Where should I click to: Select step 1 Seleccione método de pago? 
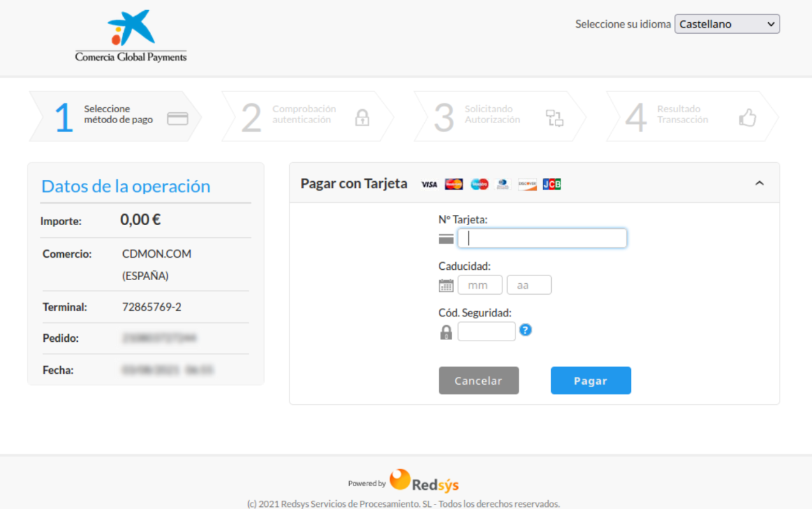(x=116, y=117)
